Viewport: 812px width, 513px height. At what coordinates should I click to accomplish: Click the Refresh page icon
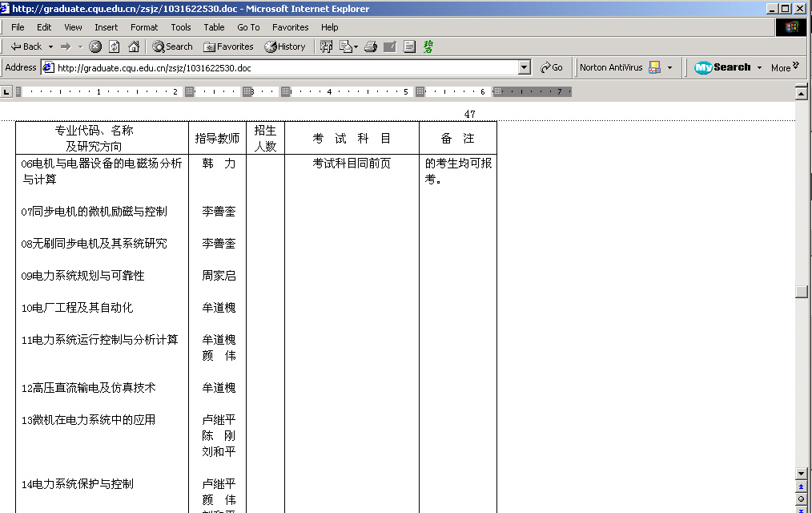tap(115, 46)
